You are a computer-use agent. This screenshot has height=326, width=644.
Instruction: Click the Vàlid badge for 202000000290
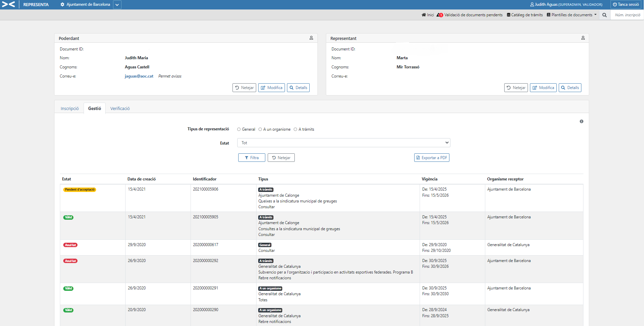[x=68, y=310]
